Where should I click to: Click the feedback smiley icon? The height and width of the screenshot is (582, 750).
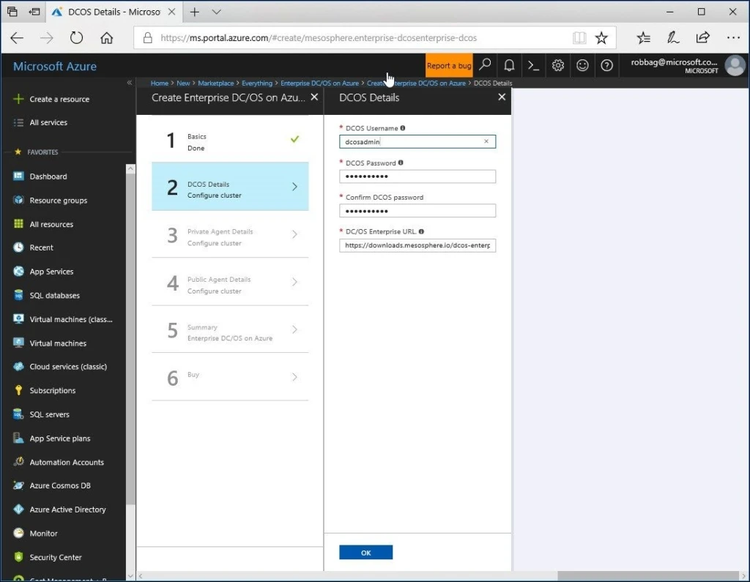click(582, 65)
